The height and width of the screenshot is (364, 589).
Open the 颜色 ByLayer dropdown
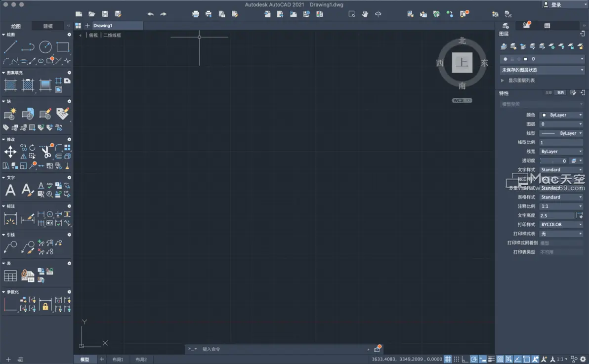tap(561, 115)
